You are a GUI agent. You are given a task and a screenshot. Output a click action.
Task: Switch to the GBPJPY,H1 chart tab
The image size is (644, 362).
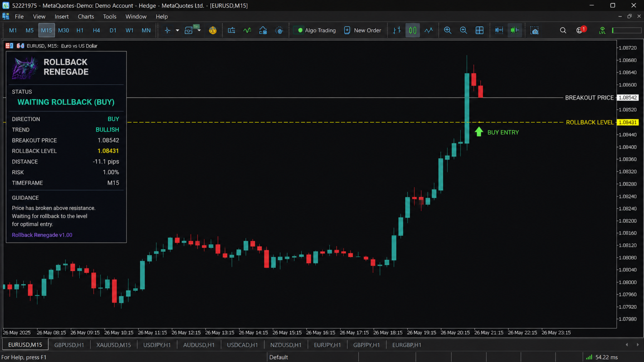coord(366,345)
